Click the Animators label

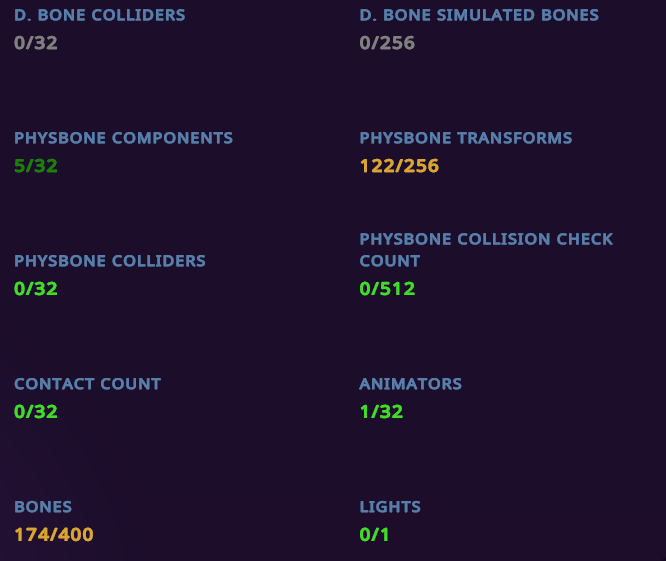click(410, 384)
